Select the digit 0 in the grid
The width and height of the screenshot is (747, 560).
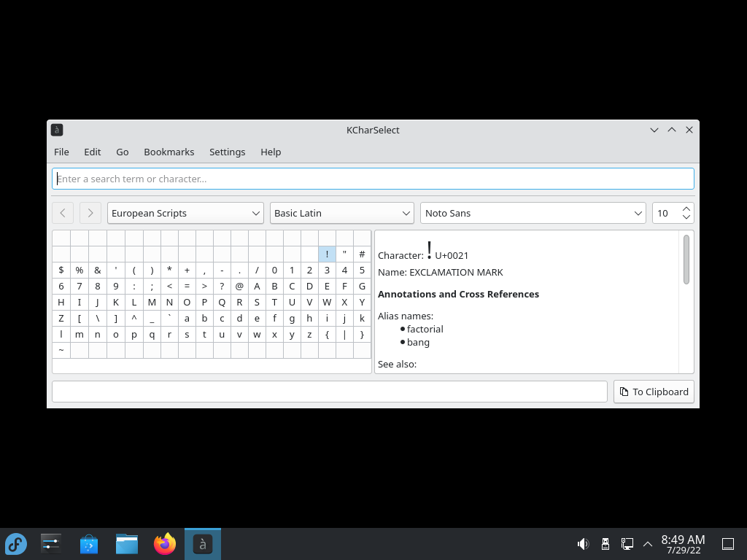tap(274, 270)
